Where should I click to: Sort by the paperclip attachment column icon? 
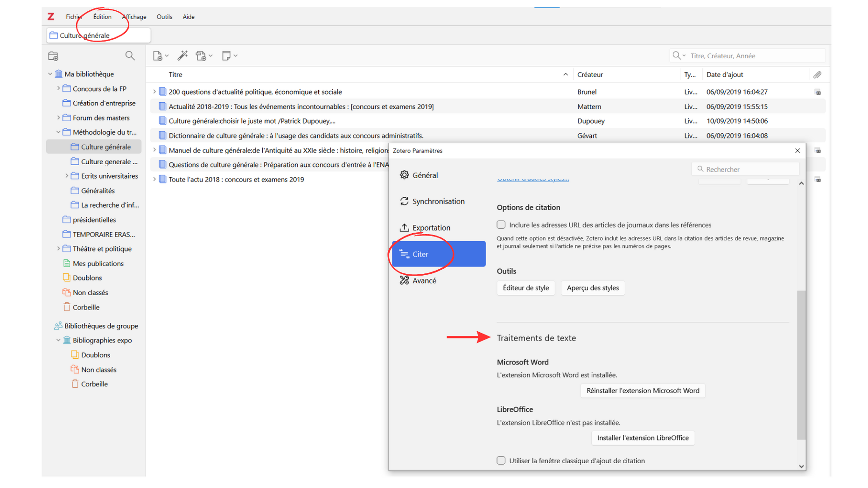pos(817,74)
